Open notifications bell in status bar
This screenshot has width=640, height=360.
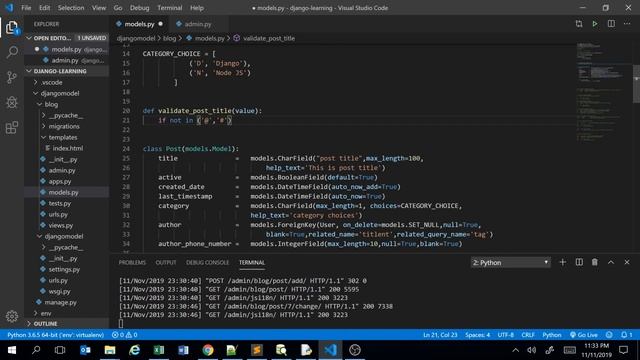click(627, 335)
